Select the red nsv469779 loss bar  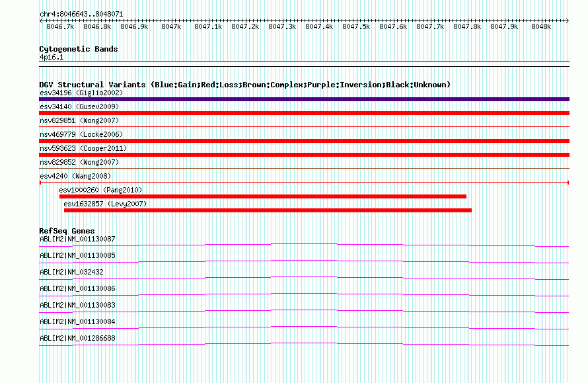coord(304,141)
